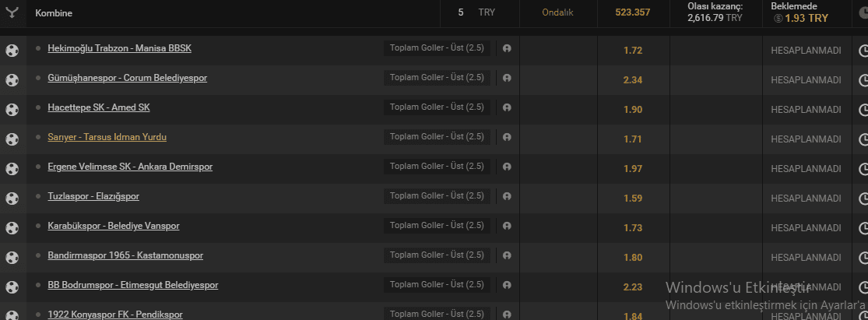Image resolution: width=868 pixels, height=320 pixels.
Task: Open Hekimoğlu Trabzon - Manisa BBSK match
Action: coord(120,48)
